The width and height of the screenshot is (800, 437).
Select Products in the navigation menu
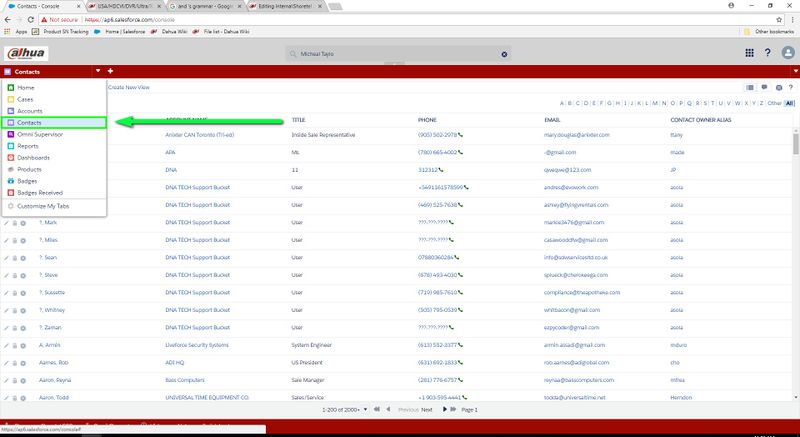pos(54,169)
